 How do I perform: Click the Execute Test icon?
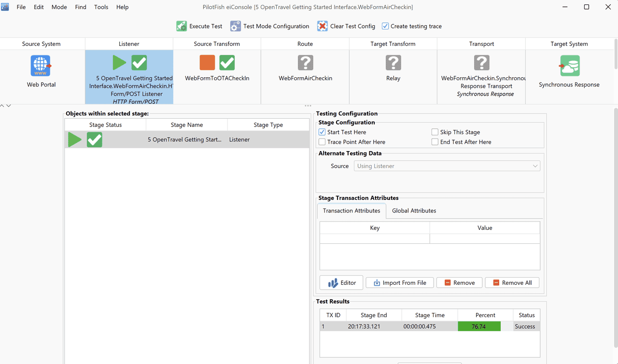pos(182,26)
